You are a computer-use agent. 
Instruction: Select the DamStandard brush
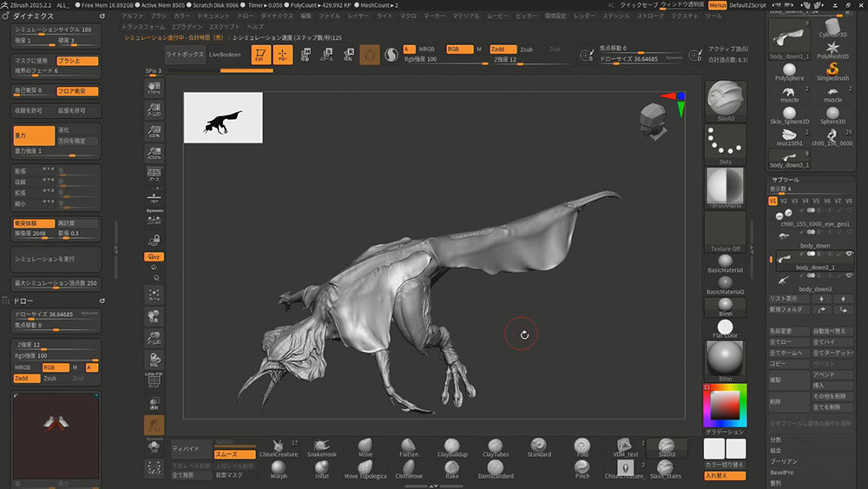pyautogui.click(x=496, y=470)
